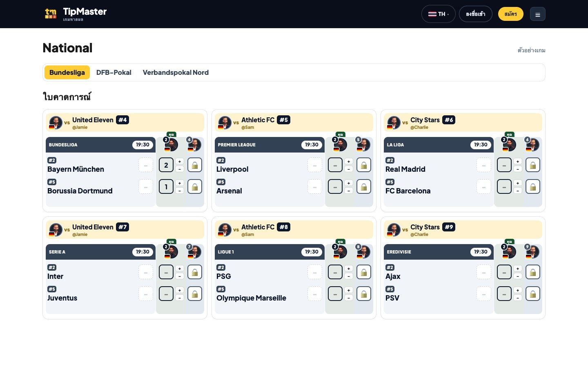Open the hamburger menu

pos(537,14)
